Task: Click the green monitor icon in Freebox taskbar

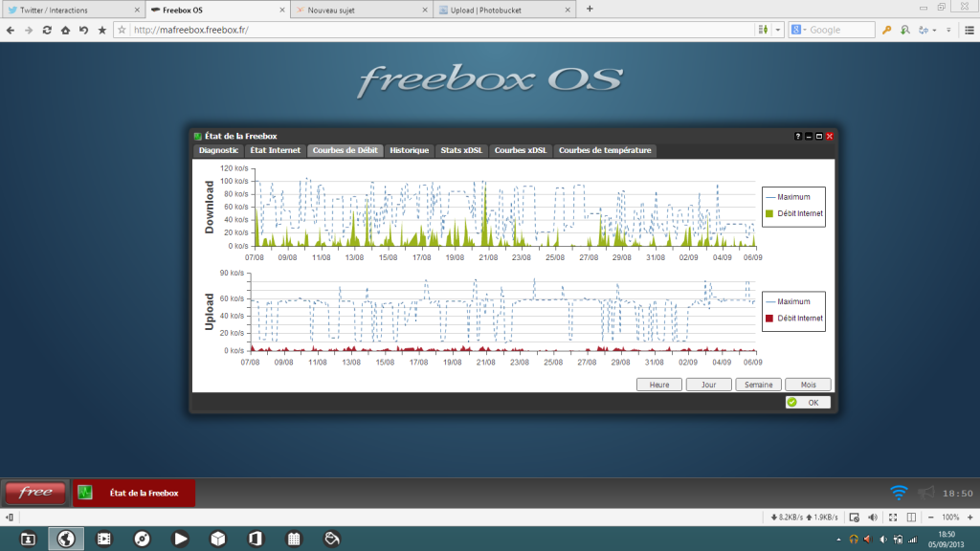Action: (85, 493)
